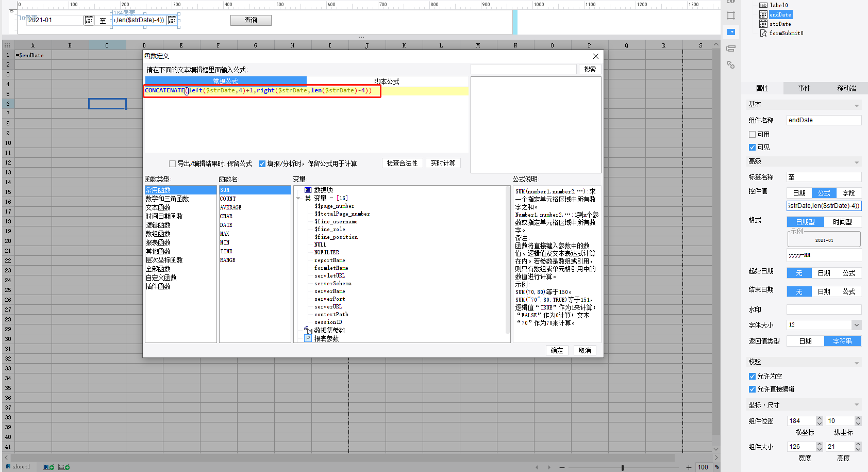Viewport: 868px width, 472px height.
Task: Click the label0 widget icon
Action: pos(763,5)
